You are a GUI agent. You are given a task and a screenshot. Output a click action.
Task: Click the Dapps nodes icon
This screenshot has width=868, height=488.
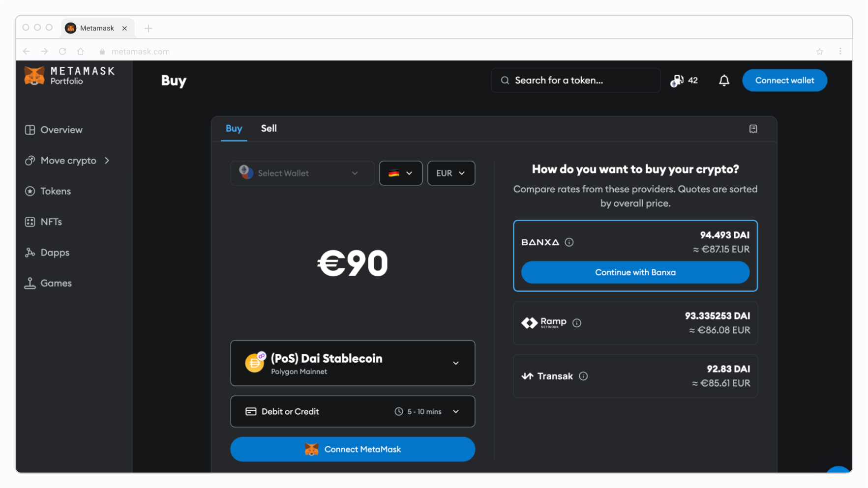pos(30,253)
